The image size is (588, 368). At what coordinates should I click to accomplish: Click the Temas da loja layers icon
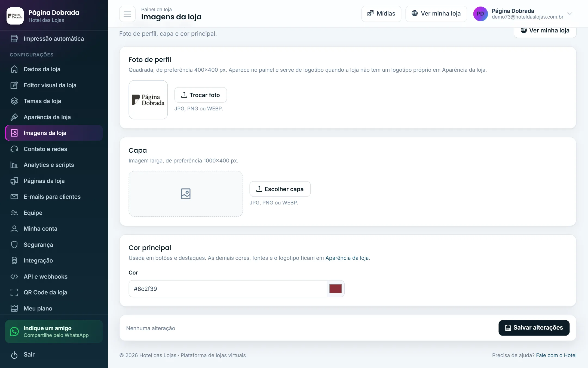14,101
